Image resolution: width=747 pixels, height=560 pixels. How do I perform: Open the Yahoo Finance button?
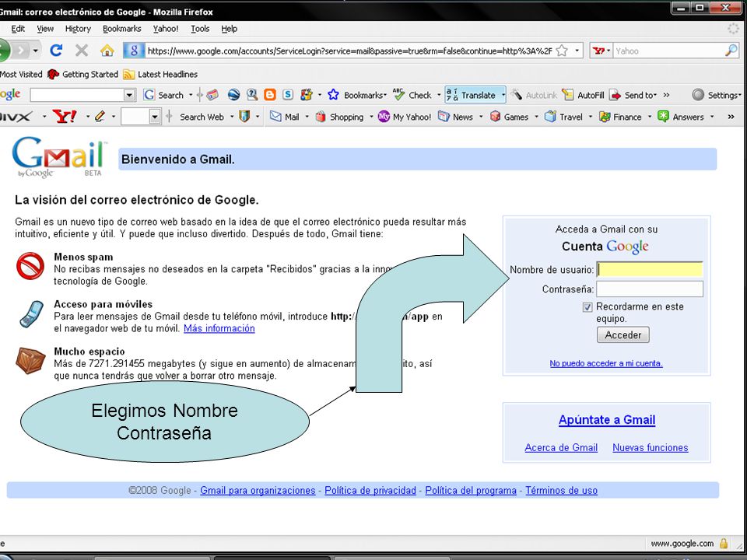[x=620, y=117]
